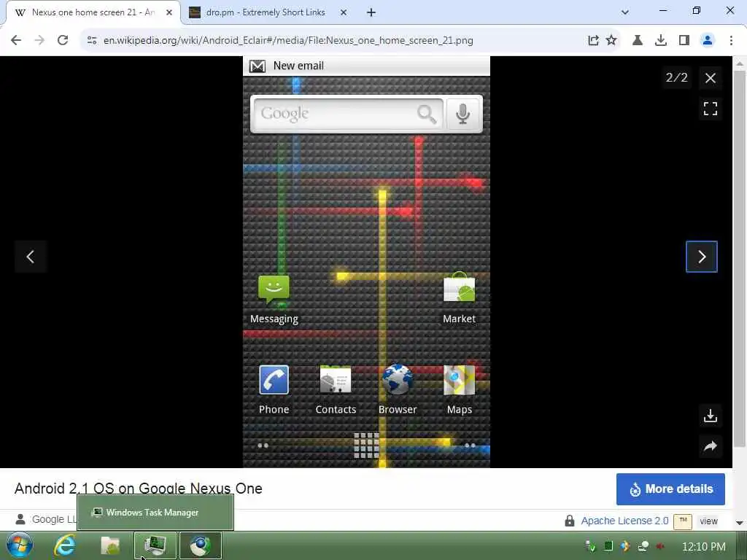Open Chrome Labs flask icon

637,41
